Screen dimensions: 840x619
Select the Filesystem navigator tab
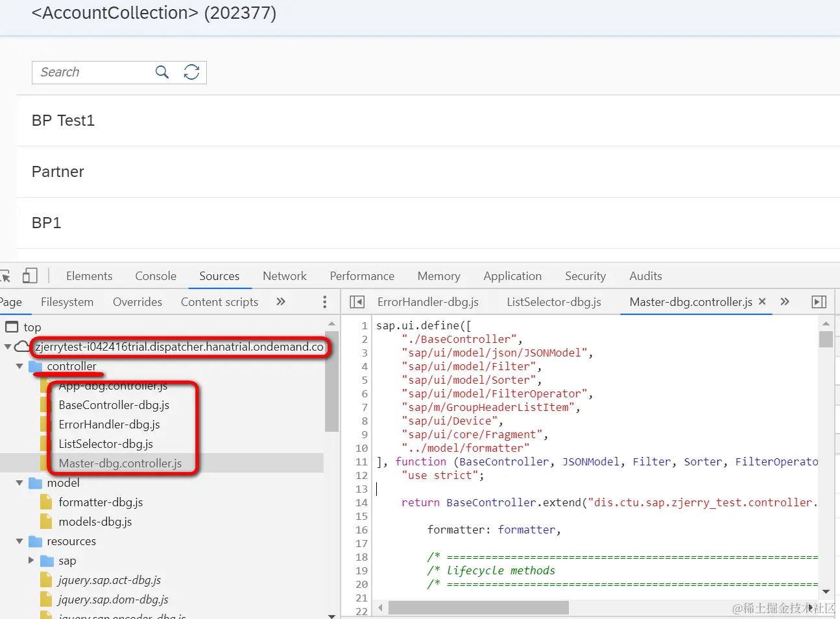[67, 302]
